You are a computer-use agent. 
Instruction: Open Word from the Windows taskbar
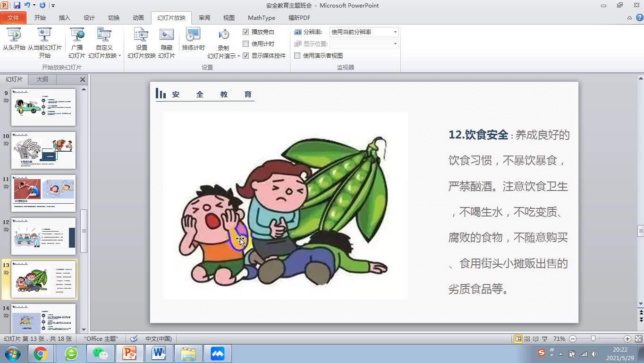(x=159, y=353)
